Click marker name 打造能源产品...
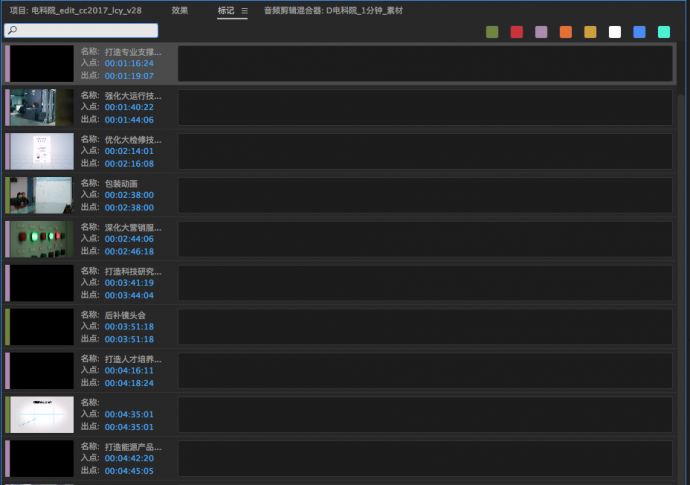This screenshot has height=485, width=690. (133, 447)
